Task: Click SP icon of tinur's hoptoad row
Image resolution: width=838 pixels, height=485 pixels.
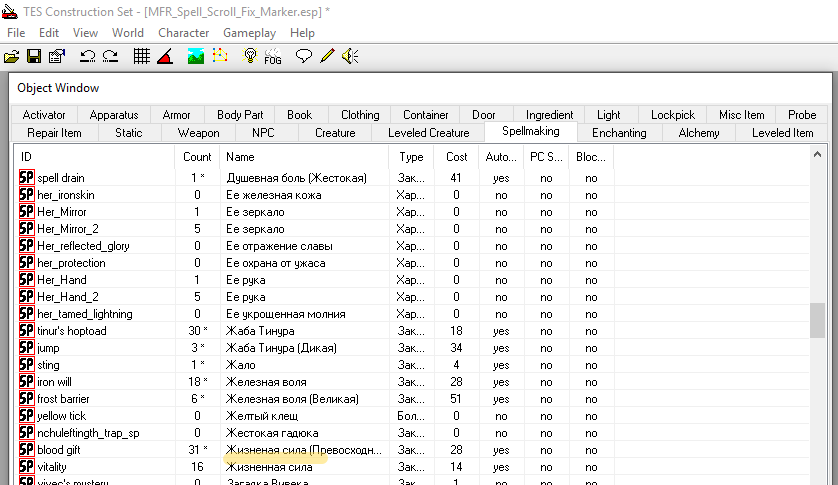Action: (26, 331)
